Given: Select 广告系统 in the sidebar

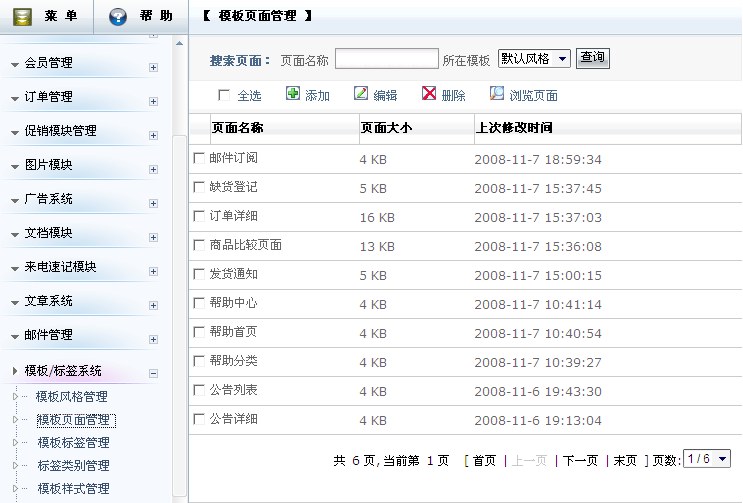Looking at the screenshot, I should 48,199.
